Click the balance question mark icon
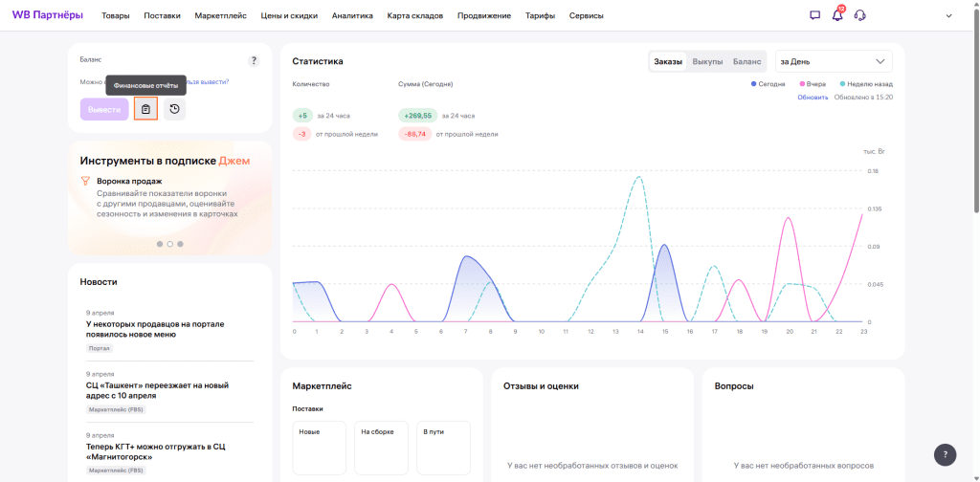This screenshot has height=482, width=980. click(x=254, y=61)
